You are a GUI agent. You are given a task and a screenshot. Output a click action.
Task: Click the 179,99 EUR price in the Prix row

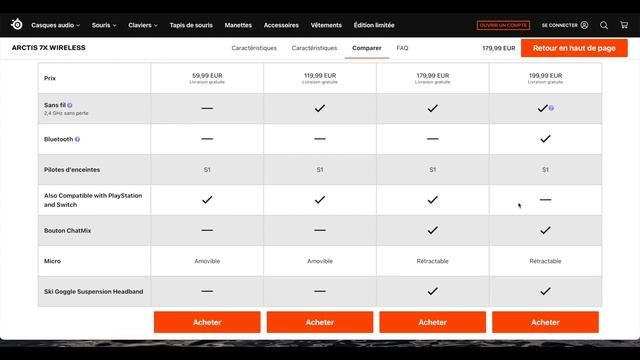point(433,76)
